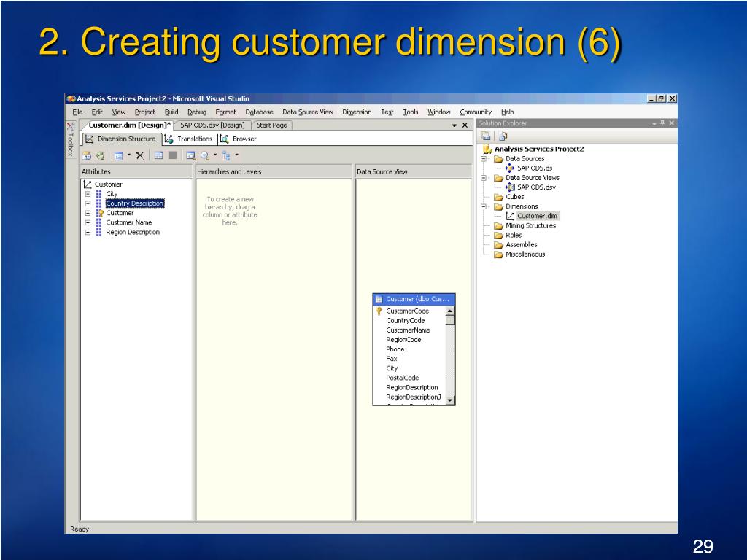Select the Dimension Structure tab
Viewport: 747px width, 560px height.
click(122, 139)
